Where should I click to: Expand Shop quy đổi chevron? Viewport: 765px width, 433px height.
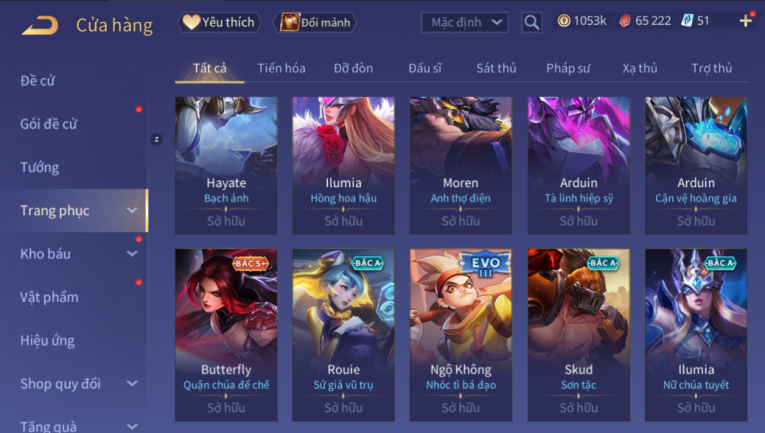(132, 384)
